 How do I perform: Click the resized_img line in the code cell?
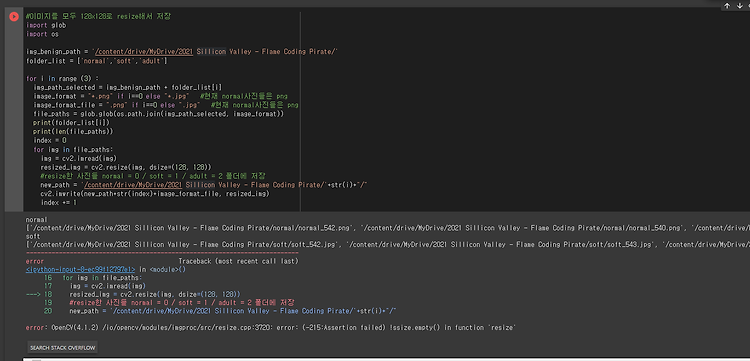(x=126, y=167)
